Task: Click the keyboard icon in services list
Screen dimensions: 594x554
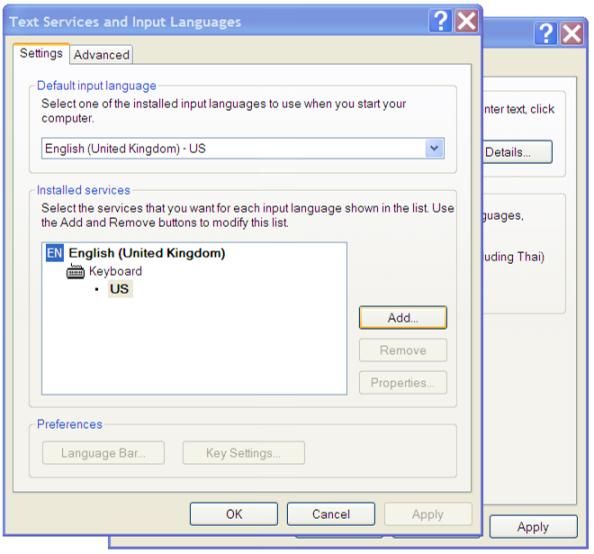Action: point(75,271)
